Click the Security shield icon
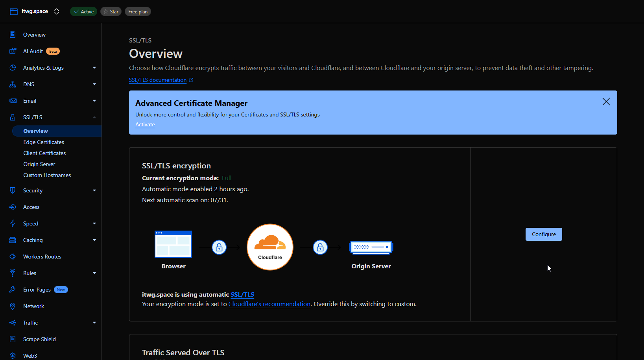 13,190
